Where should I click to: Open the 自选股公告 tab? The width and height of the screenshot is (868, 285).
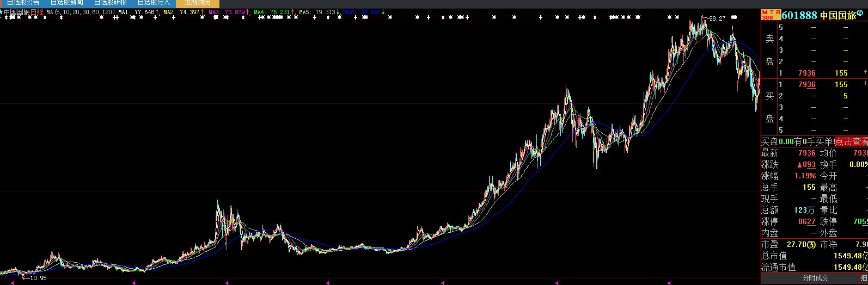23,3
